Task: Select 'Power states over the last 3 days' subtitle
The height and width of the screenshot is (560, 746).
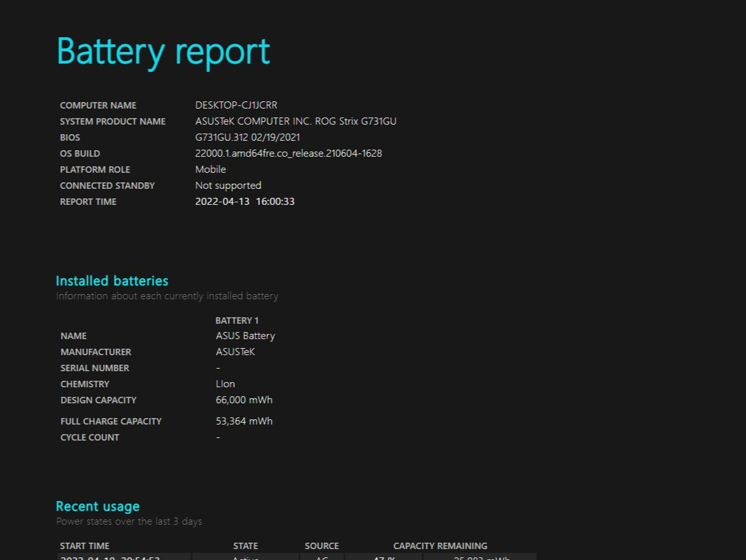Action: pos(129,521)
